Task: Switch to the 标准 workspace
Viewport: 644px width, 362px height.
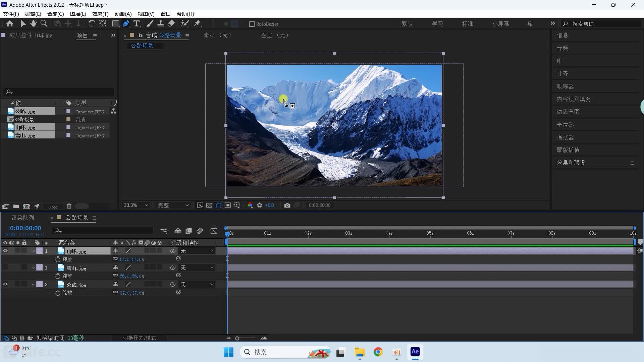Action: [x=467, y=24]
